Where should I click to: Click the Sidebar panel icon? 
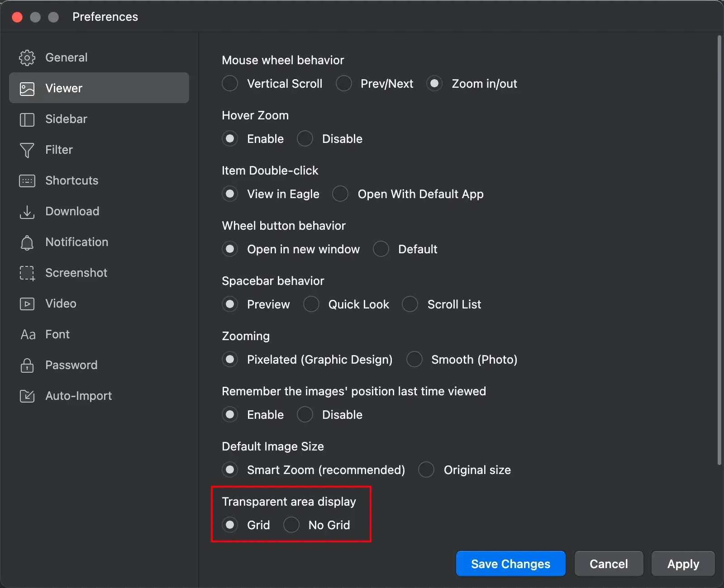coord(27,119)
